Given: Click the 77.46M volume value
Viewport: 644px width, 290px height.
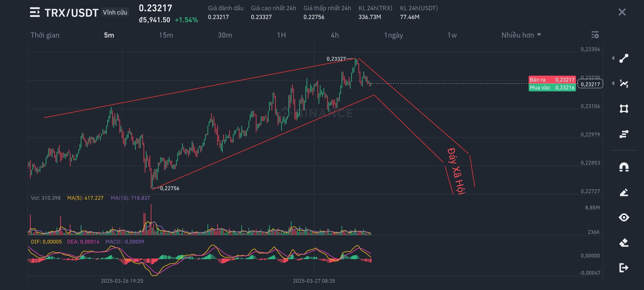Looking at the screenshot, I should tap(410, 17).
